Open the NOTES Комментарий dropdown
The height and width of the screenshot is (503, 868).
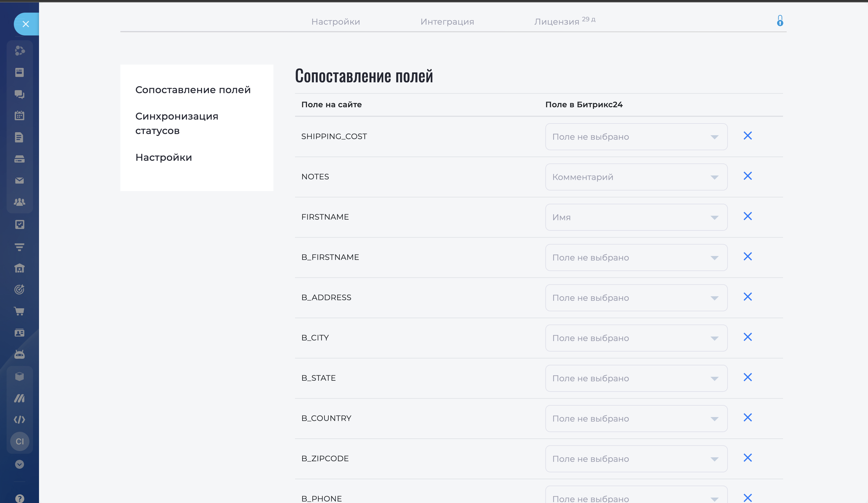(x=636, y=177)
